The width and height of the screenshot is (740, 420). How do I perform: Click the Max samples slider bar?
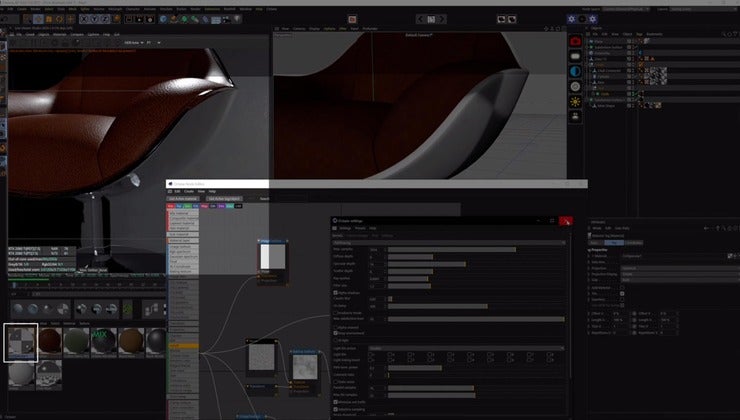tap(476, 250)
